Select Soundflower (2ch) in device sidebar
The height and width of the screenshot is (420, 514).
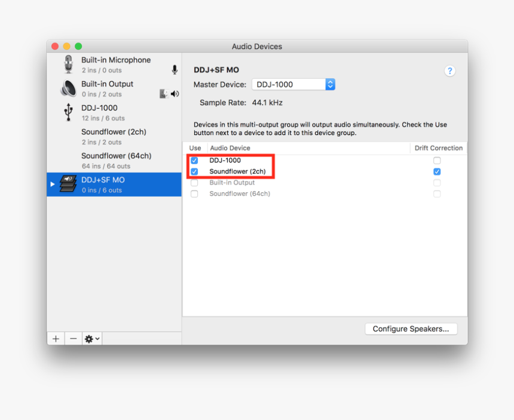[x=114, y=137]
